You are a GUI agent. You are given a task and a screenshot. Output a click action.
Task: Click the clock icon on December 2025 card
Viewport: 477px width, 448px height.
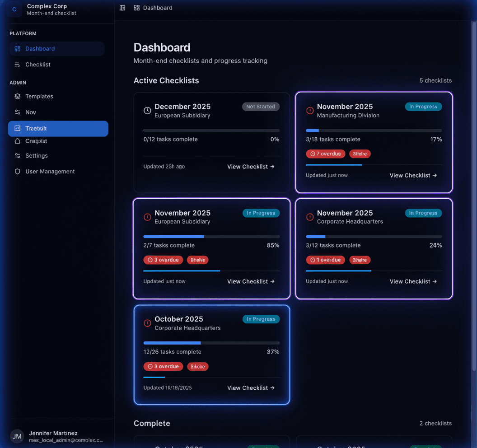(x=147, y=110)
